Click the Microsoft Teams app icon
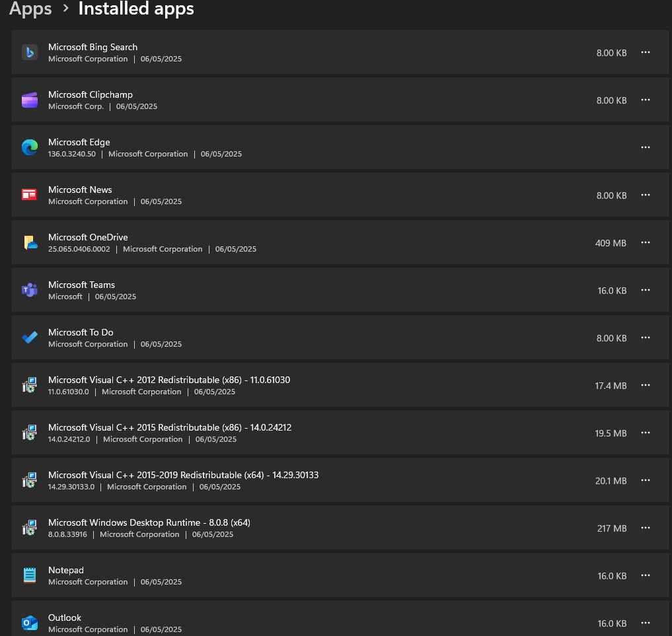Viewport: 672px width, 636px height. (x=30, y=290)
